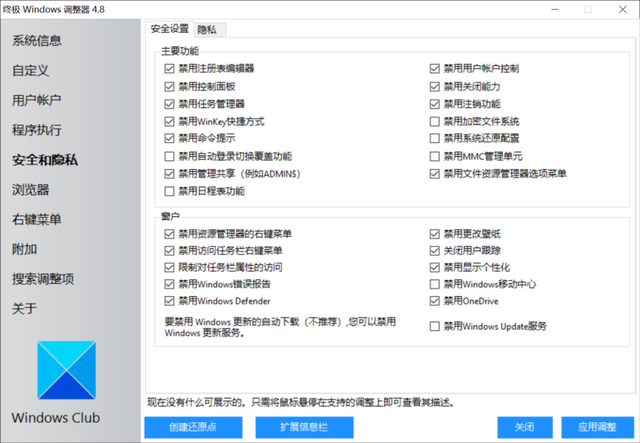Click the 主要功能 group heading
This screenshot has width=640, height=443.
tap(180, 51)
